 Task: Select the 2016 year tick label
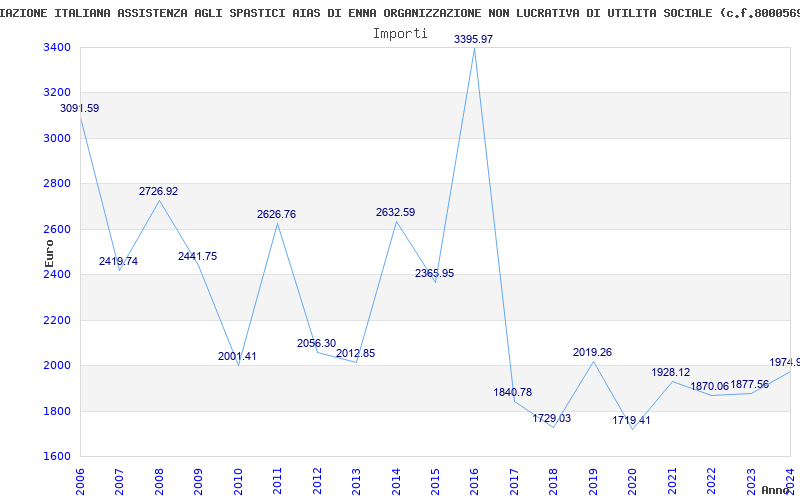click(x=474, y=482)
